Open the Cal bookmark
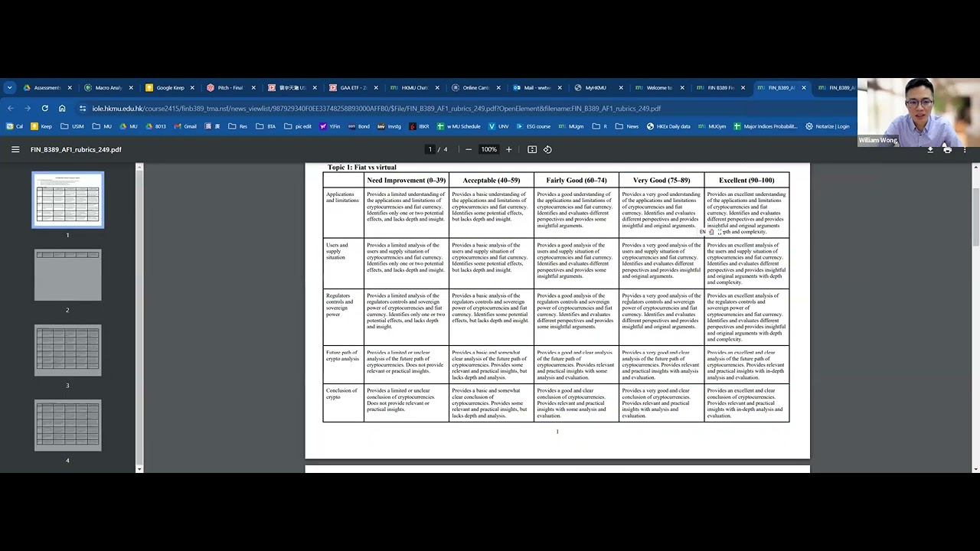 (15, 126)
